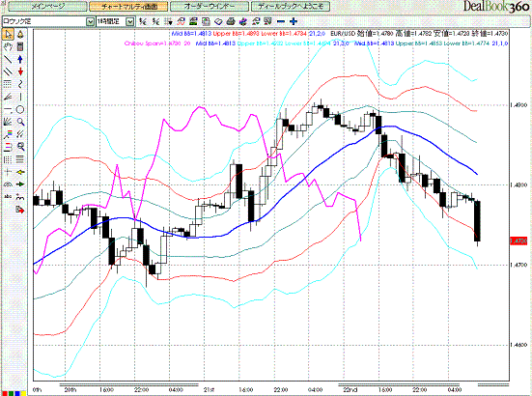Screen dimensions: 532x396
Task: Click the red current price label 1.4730
Action: click(518, 240)
